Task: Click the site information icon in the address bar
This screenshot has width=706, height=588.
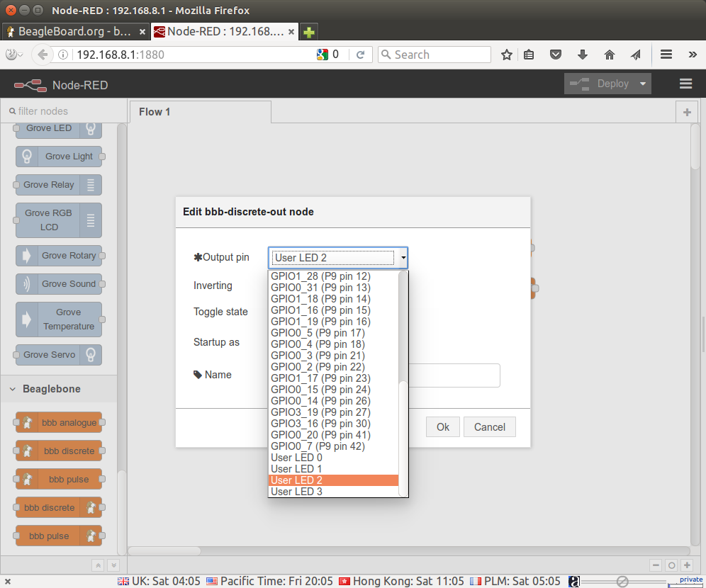Action: (63, 55)
